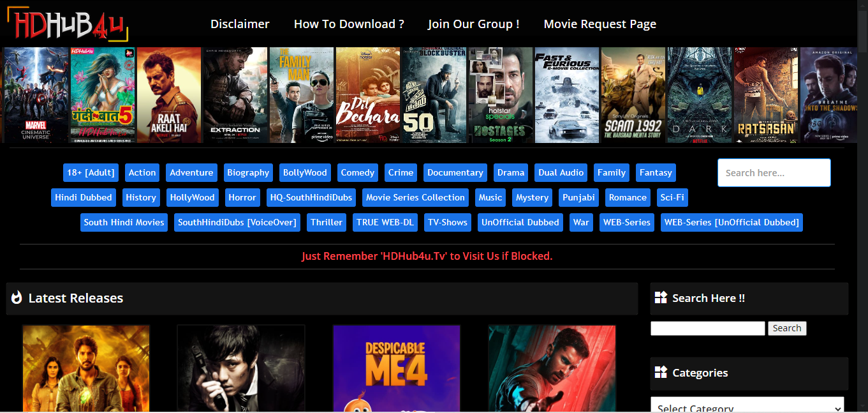Select the Horror tag
Screen dimensions: 868x413
[x=242, y=197]
